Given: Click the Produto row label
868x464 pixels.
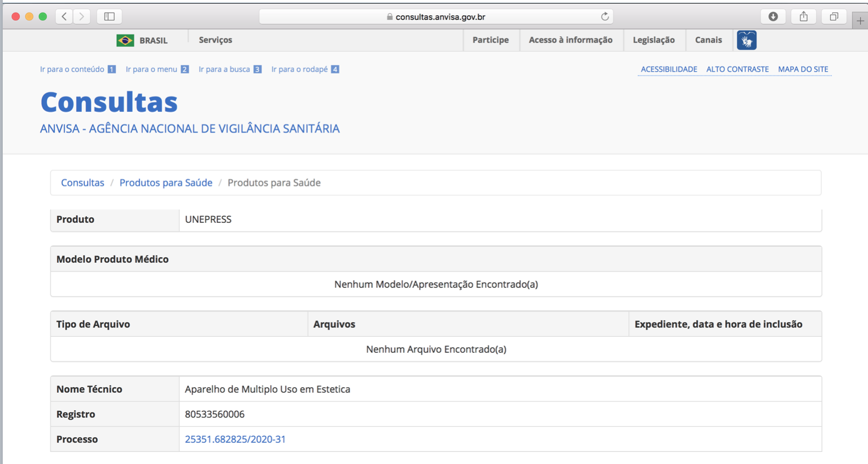Looking at the screenshot, I should [75, 219].
